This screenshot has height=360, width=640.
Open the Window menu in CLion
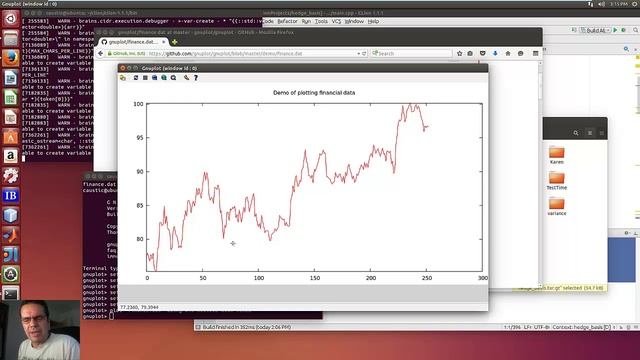tap(354, 21)
